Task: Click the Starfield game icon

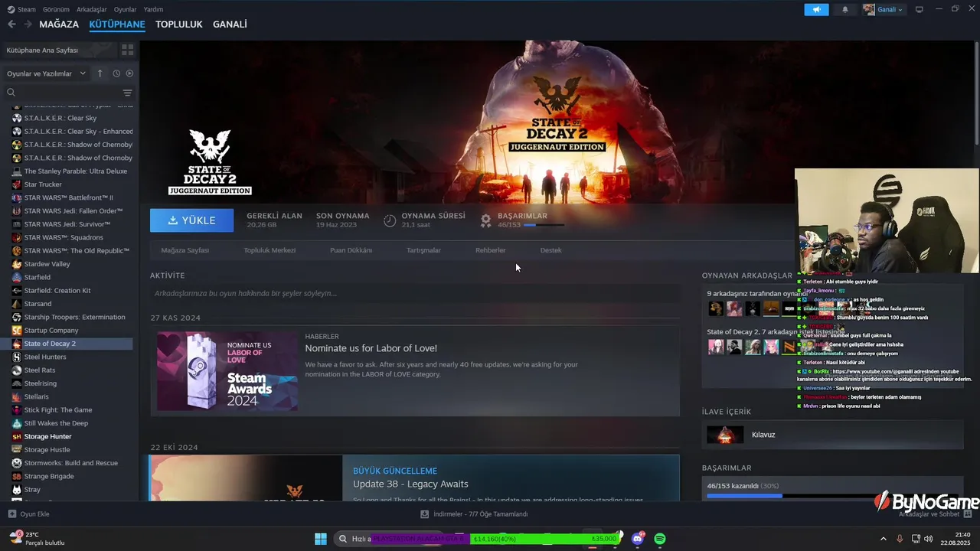Action: (17, 277)
